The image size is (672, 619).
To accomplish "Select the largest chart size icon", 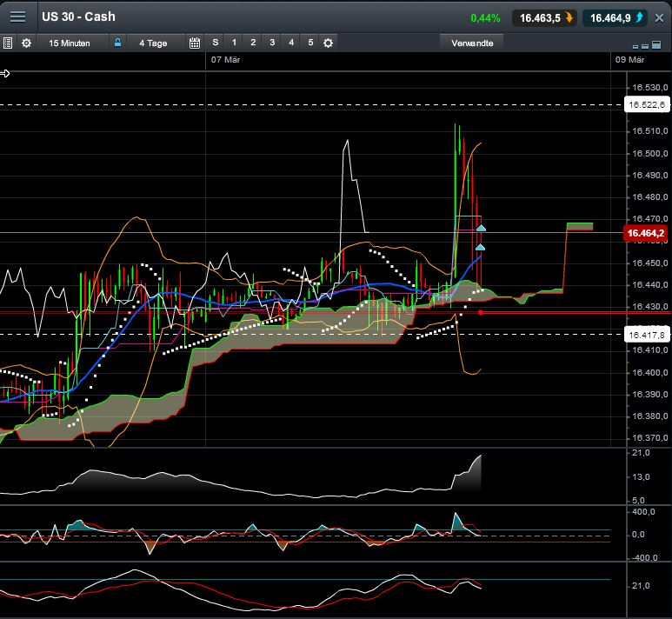I will (655, 43).
